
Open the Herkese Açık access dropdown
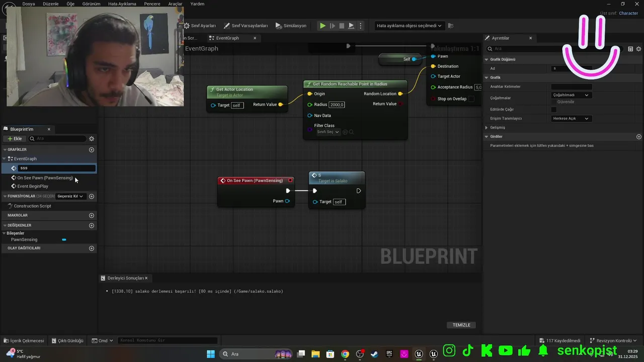coord(571,119)
